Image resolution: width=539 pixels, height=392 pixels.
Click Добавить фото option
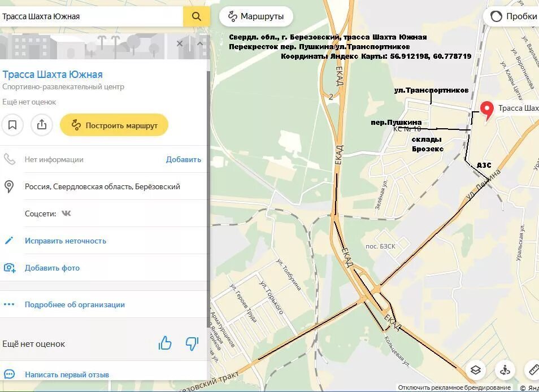click(x=52, y=268)
